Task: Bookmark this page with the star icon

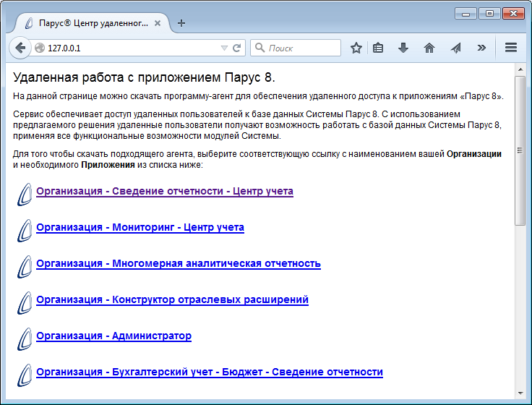Action: tap(356, 48)
